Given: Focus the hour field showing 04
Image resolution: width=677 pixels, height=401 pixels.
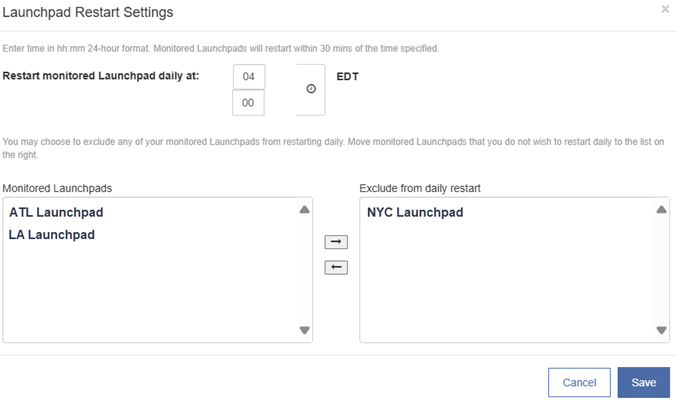Looking at the screenshot, I should [x=249, y=77].
